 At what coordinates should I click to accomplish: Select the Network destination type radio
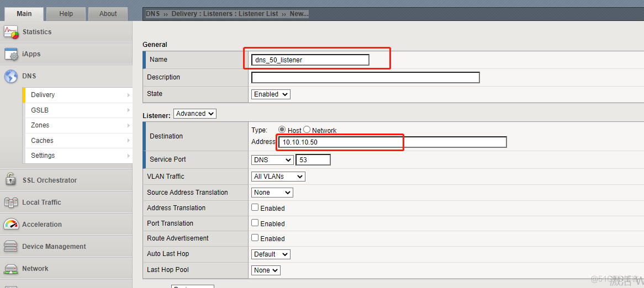[x=307, y=130]
